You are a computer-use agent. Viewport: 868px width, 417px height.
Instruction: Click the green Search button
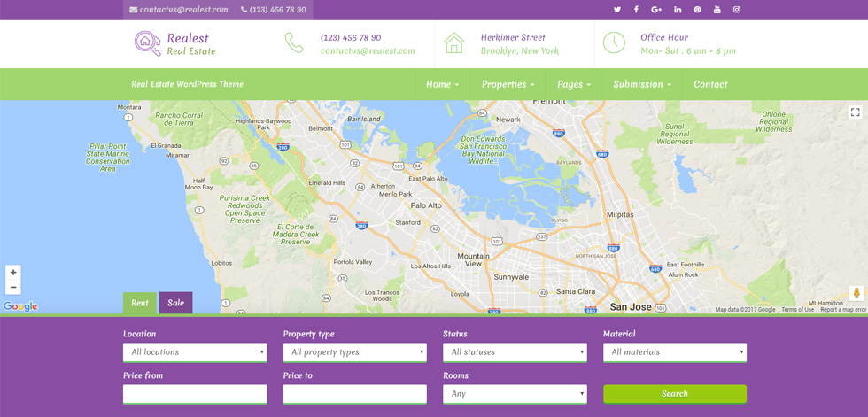(675, 394)
